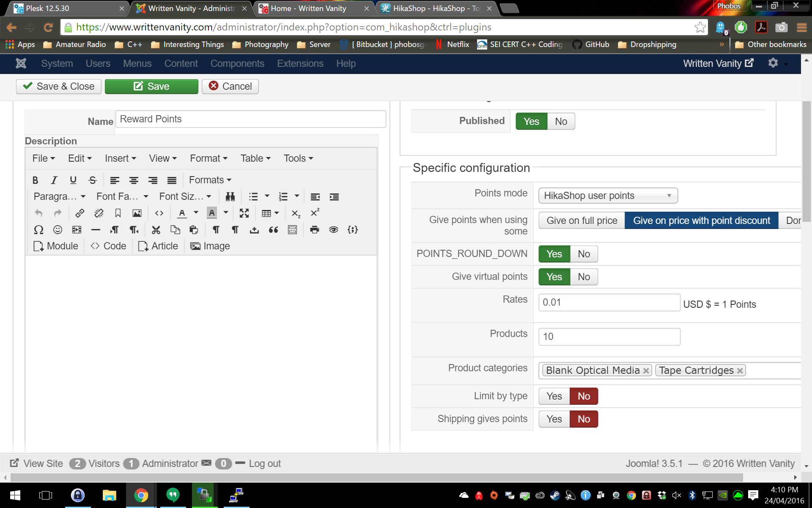Click the find and replace binoculars icon
The height and width of the screenshot is (508, 812).
pos(230,197)
